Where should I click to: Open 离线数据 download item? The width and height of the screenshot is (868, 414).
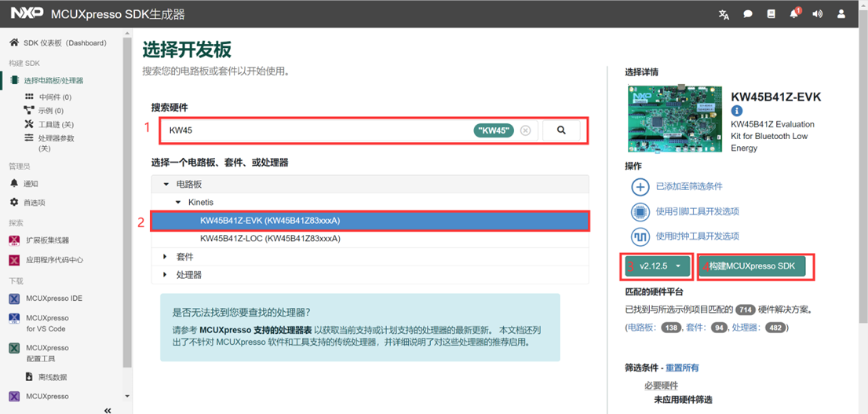point(53,377)
